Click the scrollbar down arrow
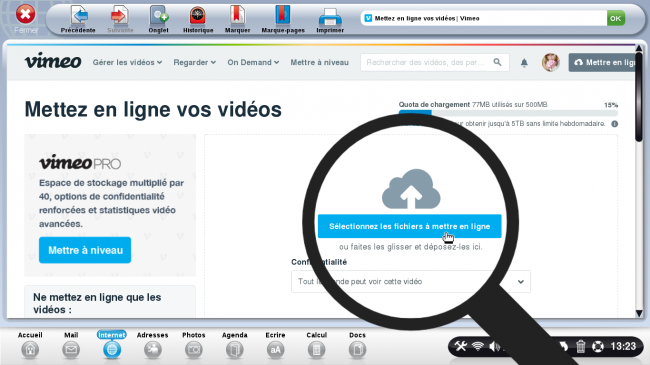 639,314
